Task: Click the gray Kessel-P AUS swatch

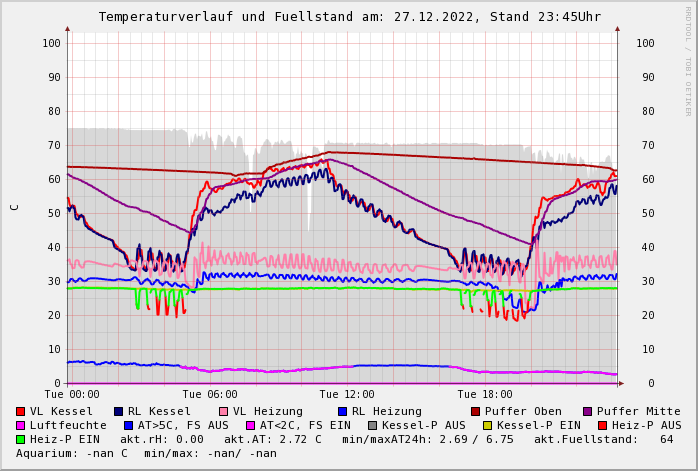Action: click(x=372, y=425)
